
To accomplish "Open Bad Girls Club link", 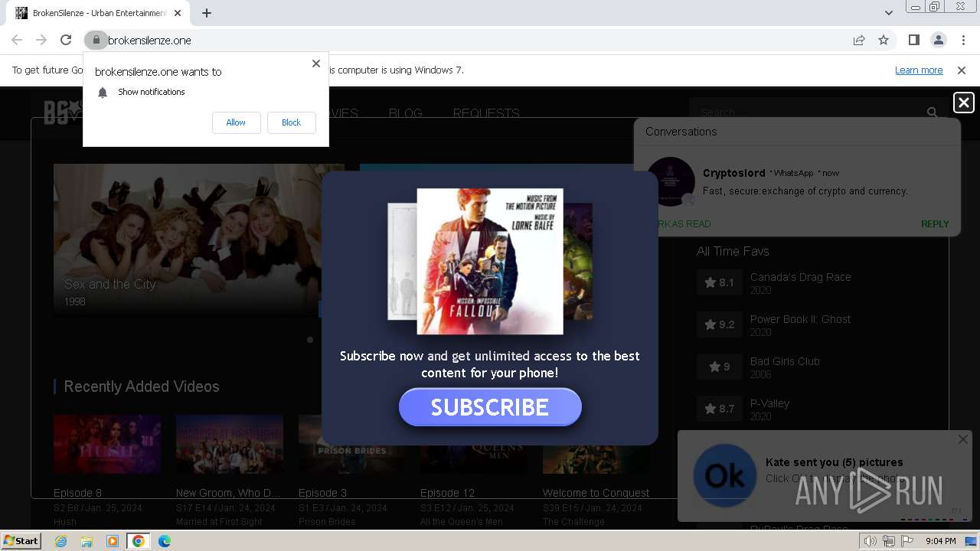I will coord(785,361).
